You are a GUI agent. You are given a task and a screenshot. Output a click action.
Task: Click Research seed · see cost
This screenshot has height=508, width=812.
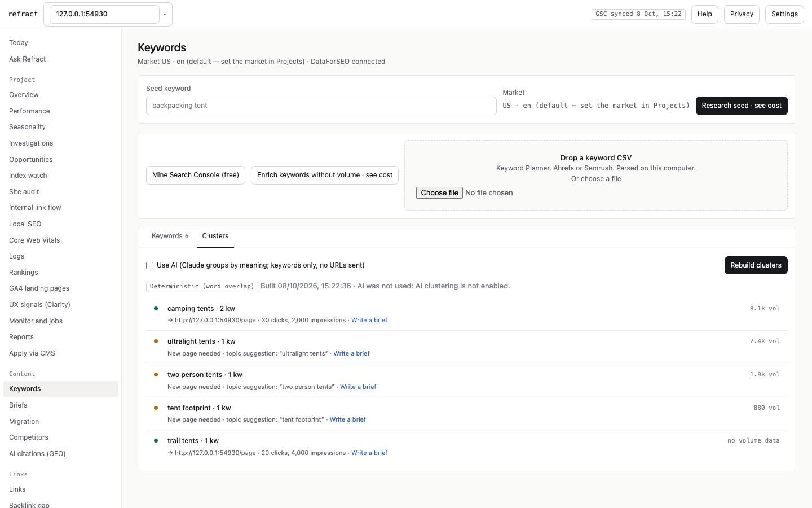(x=742, y=106)
